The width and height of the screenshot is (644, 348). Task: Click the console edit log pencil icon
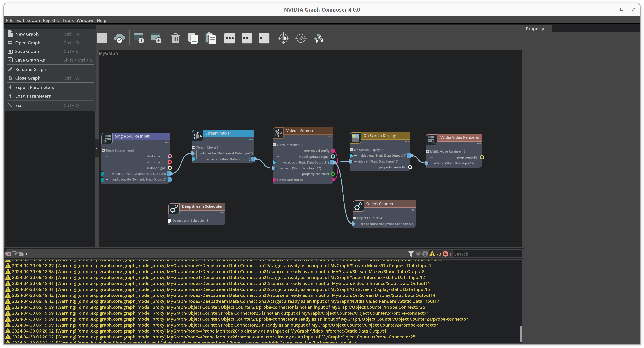pos(15,254)
